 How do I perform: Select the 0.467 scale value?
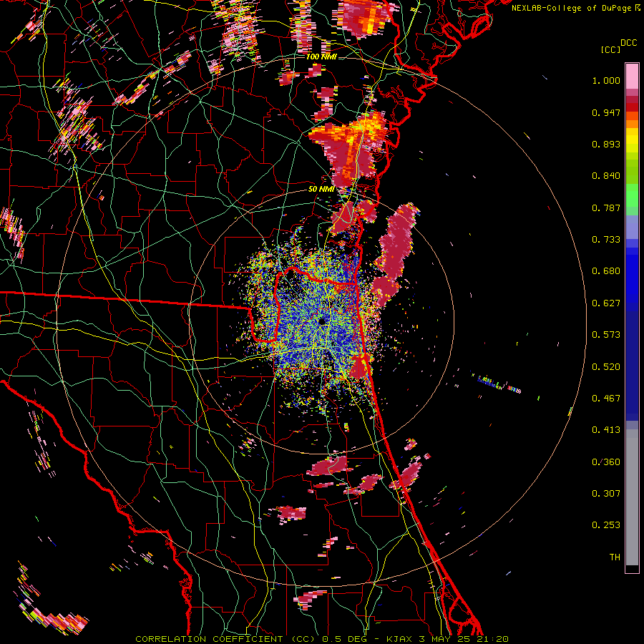(606, 399)
